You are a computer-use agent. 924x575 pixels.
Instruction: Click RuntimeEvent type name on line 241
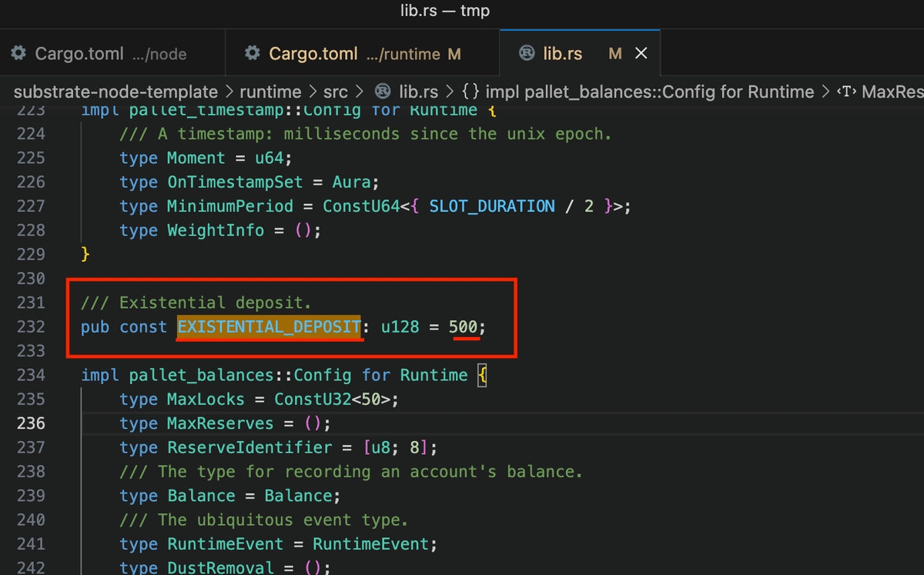(x=226, y=544)
